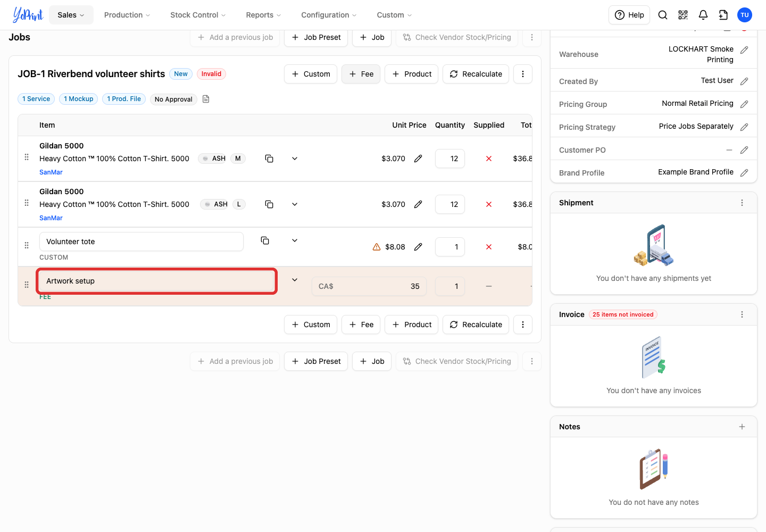The height and width of the screenshot is (532, 766).
Task: Open the Reports menu
Action: pyautogui.click(x=263, y=15)
